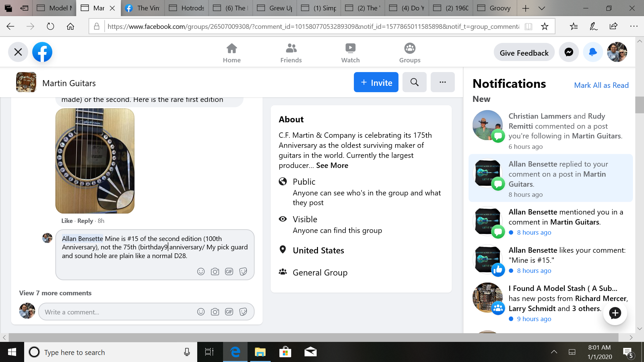Share this page from the toolbar
Screen dimensions: 644x362
coord(613,26)
